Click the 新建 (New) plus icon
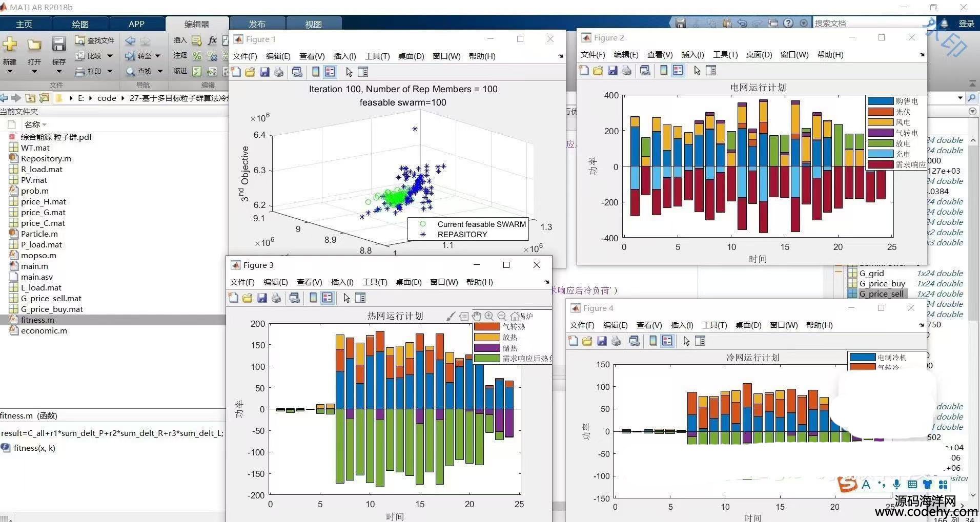 click(10, 44)
